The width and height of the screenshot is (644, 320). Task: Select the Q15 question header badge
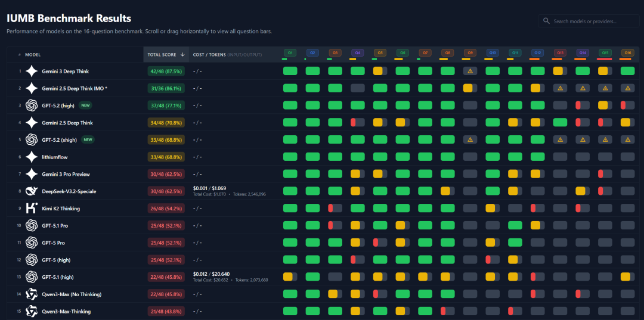pos(605,53)
